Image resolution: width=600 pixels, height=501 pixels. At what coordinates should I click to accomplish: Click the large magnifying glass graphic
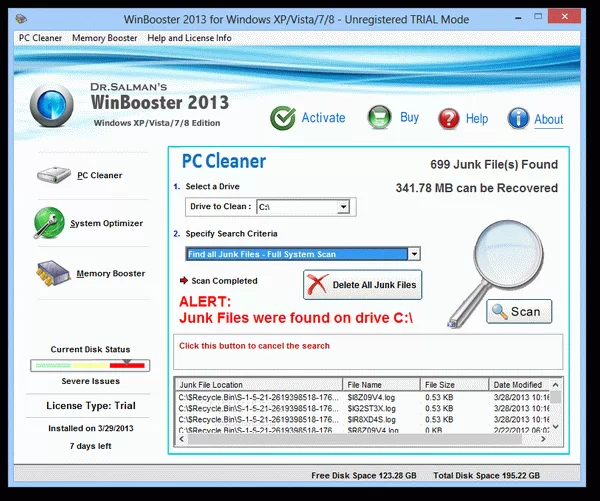[x=497, y=272]
